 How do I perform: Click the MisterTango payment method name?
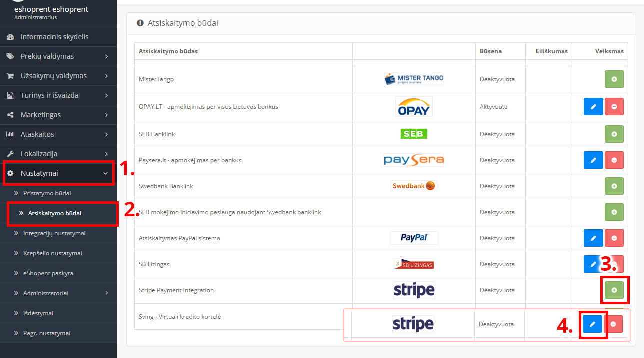(156, 79)
